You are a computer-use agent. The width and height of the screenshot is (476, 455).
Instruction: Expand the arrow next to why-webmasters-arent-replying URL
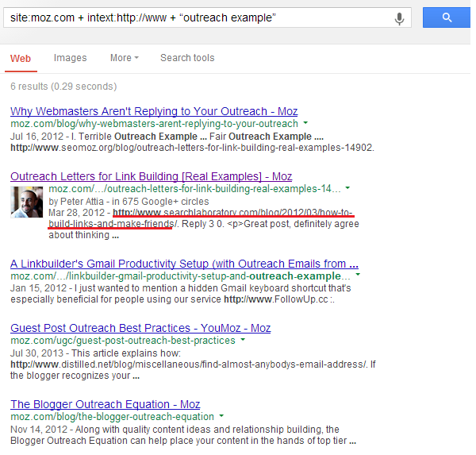[x=305, y=123]
